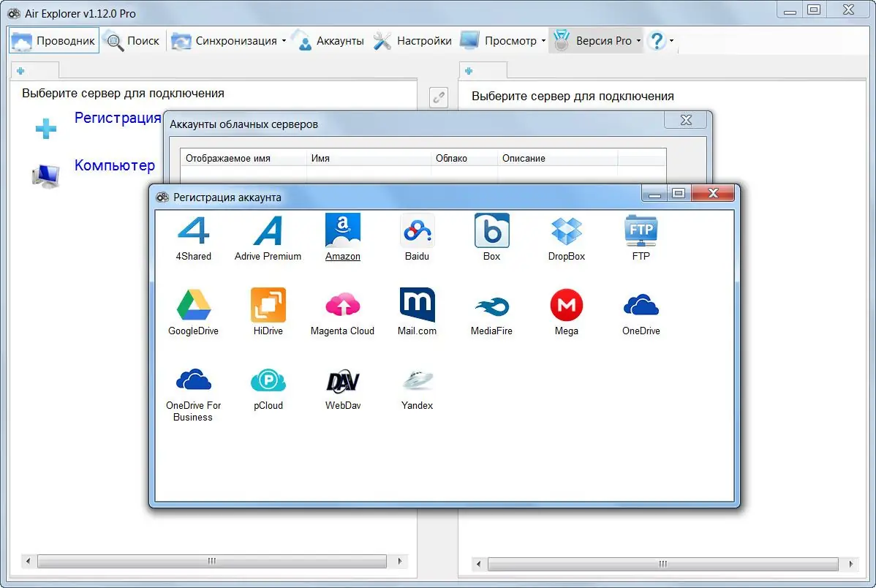This screenshot has width=876, height=588.
Task: Open Аккаунты in the toolbar
Action: [330, 40]
